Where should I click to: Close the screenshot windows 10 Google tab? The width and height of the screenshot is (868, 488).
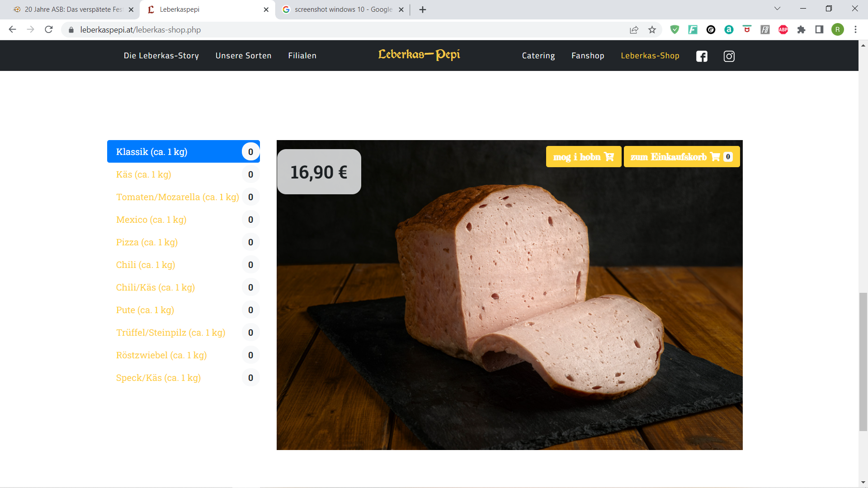coord(401,9)
